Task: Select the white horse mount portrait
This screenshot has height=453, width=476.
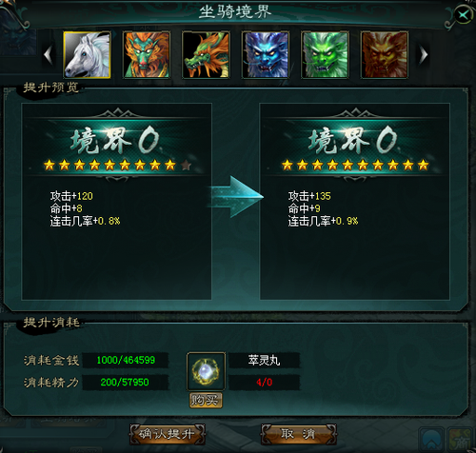Action: click(88, 54)
